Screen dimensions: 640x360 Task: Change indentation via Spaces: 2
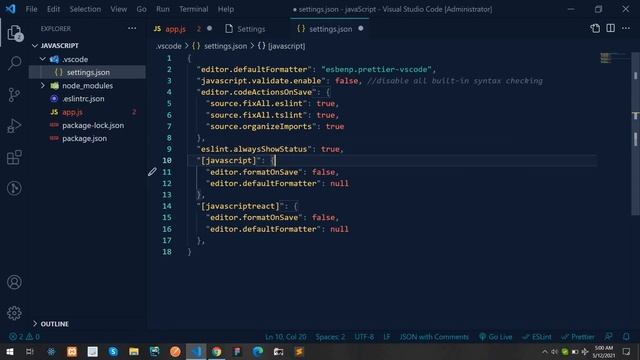[330, 337]
